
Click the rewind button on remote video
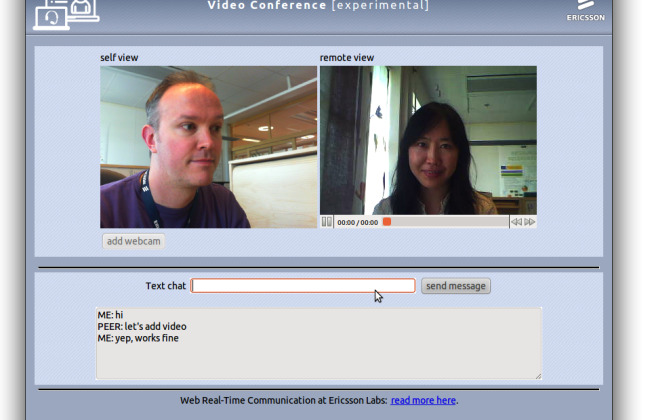coord(516,222)
